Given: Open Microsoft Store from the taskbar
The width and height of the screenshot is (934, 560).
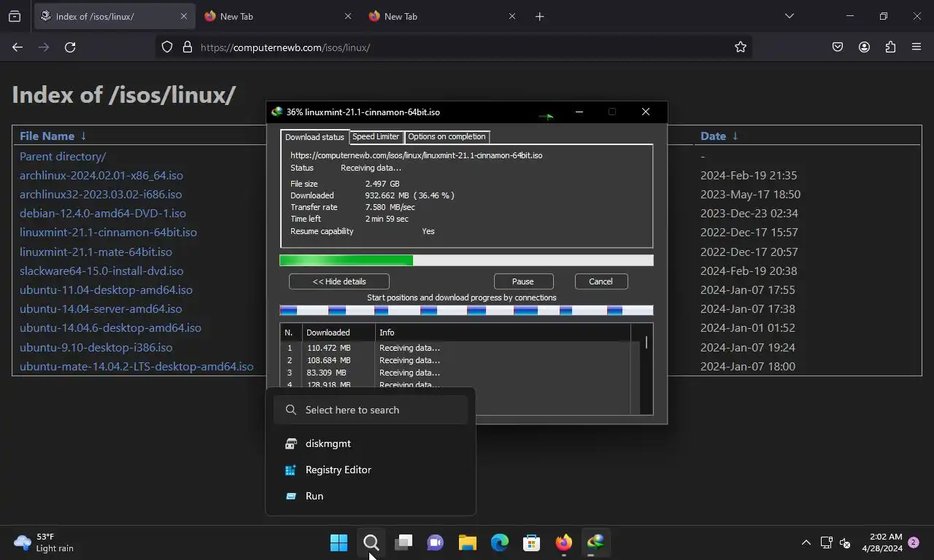Looking at the screenshot, I should [531, 542].
